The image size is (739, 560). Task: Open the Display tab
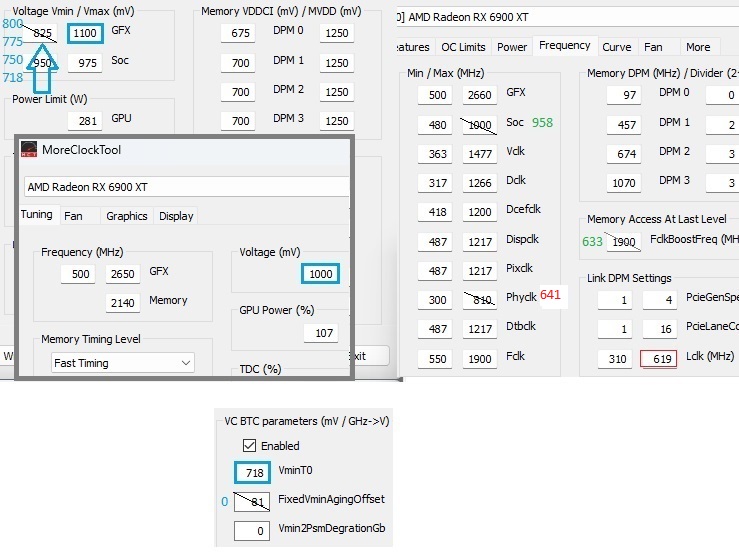[176, 216]
